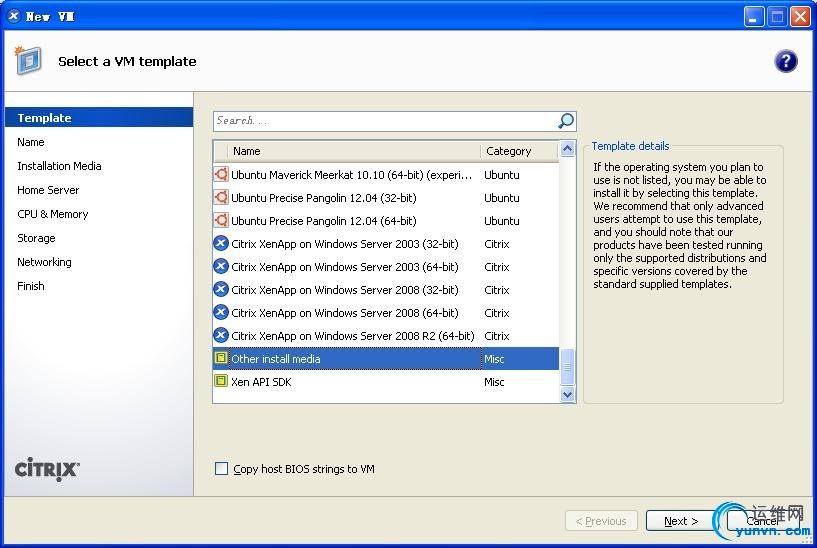Select Citrix XenApp on Windows Server 2003 (32-bit)

[344, 244]
